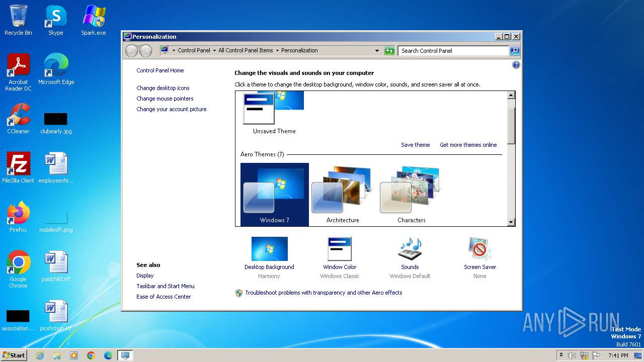Click the Back navigation arrow
Screen dimensions: 644x362
pyautogui.click(x=131, y=50)
